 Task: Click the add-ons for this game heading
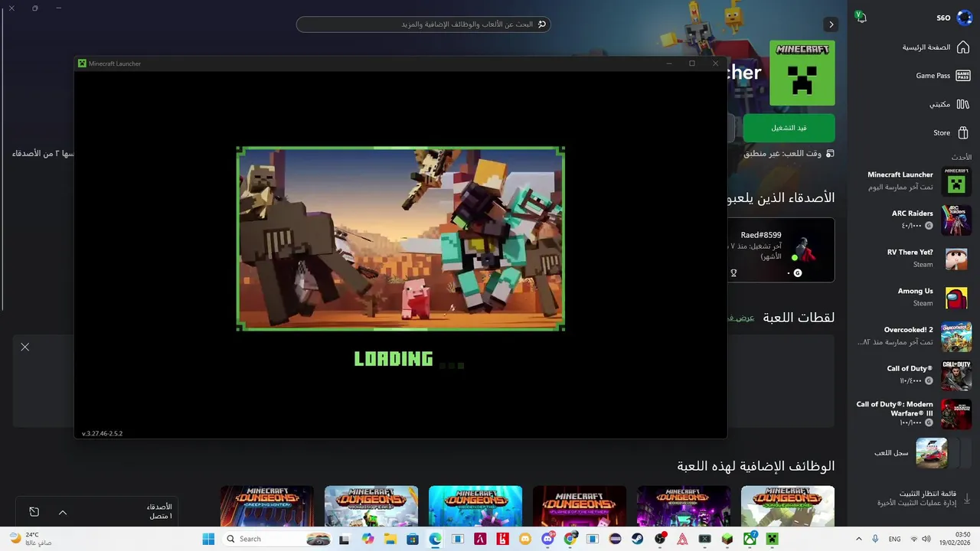point(756,465)
